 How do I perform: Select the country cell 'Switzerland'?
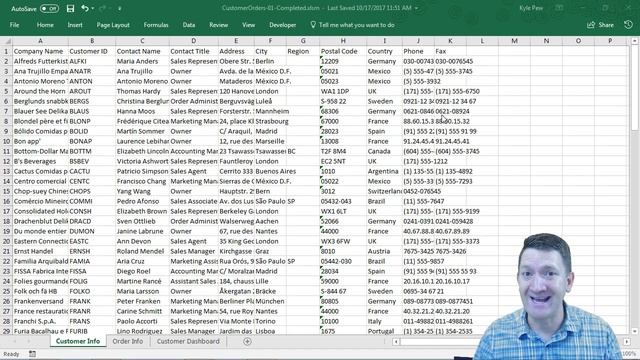tap(384, 191)
